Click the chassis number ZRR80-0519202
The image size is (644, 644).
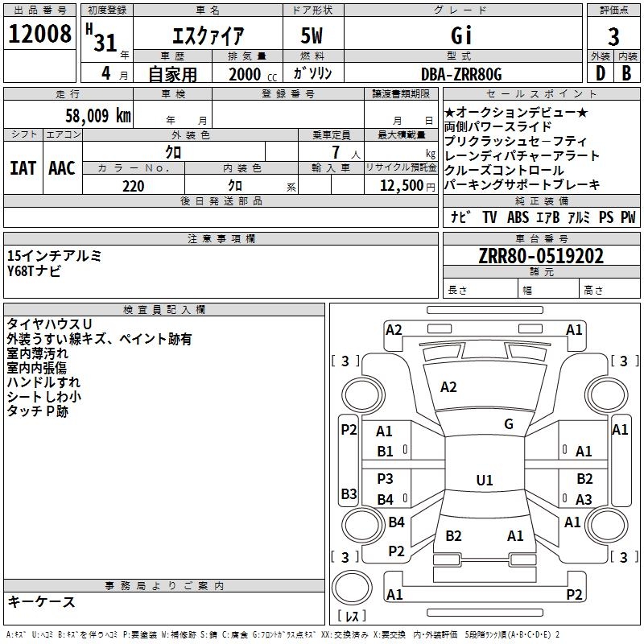point(541,256)
